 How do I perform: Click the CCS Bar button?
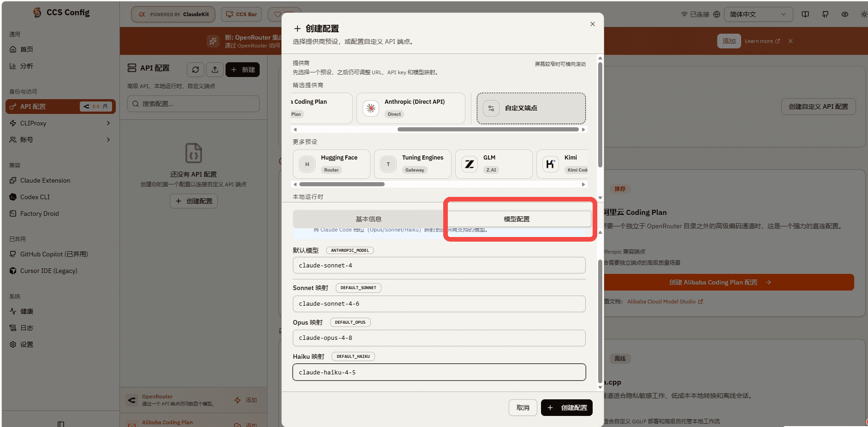[x=242, y=14]
